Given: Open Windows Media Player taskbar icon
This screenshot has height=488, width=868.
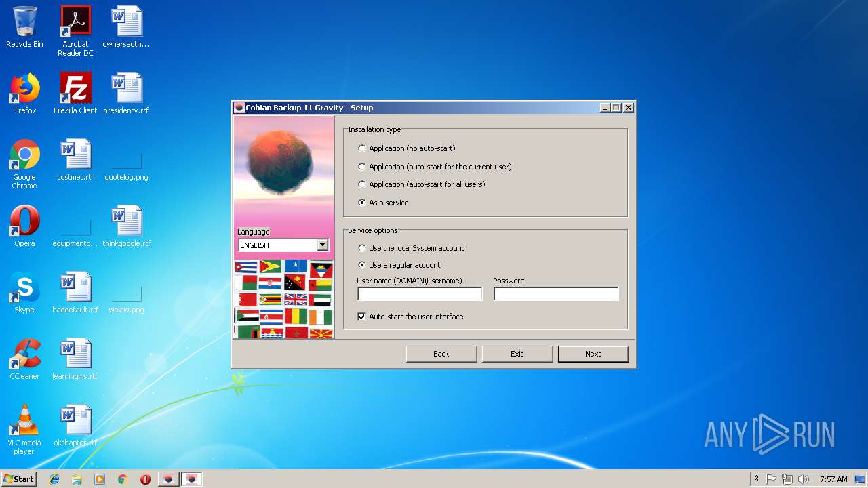Looking at the screenshot, I should point(100,479).
